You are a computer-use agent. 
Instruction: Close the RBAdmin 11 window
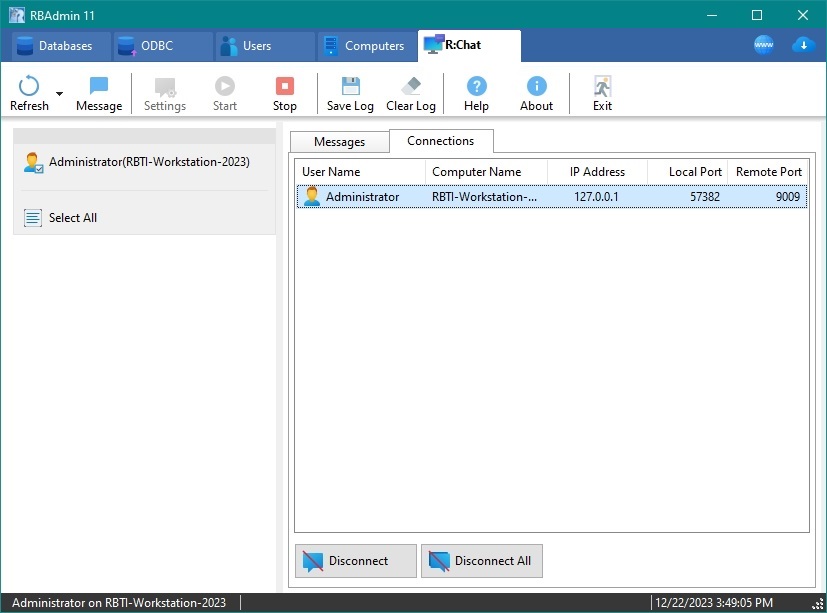(803, 15)
